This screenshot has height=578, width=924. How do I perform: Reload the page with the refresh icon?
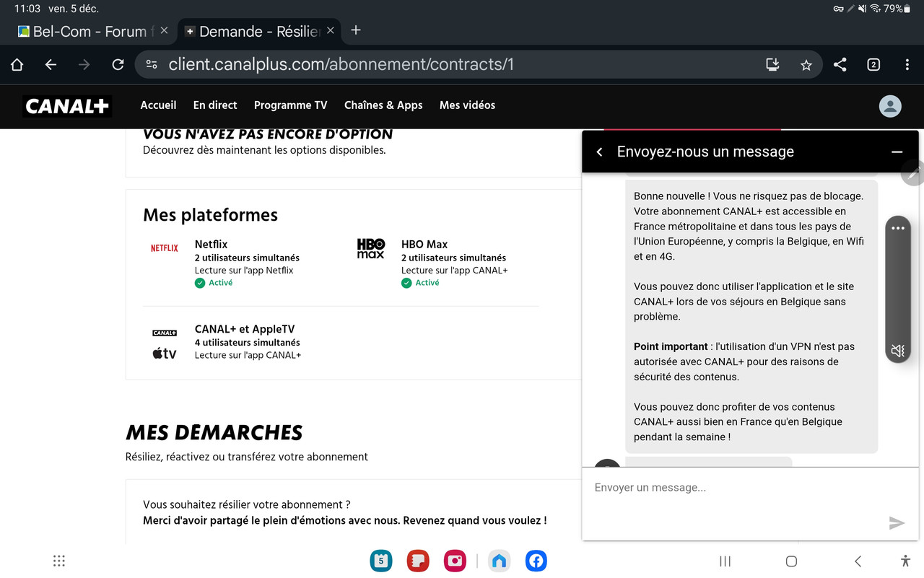click(x=118, y=64)
